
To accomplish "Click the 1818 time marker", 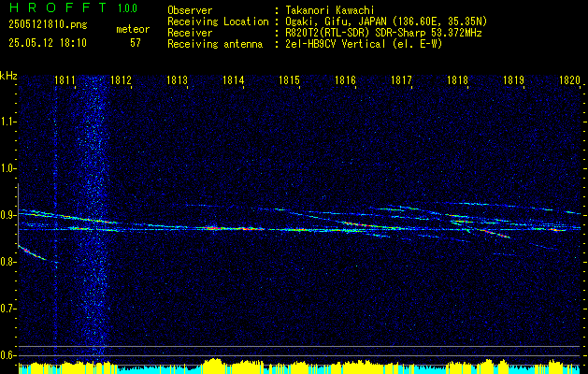I will click(x=458, y=79).
